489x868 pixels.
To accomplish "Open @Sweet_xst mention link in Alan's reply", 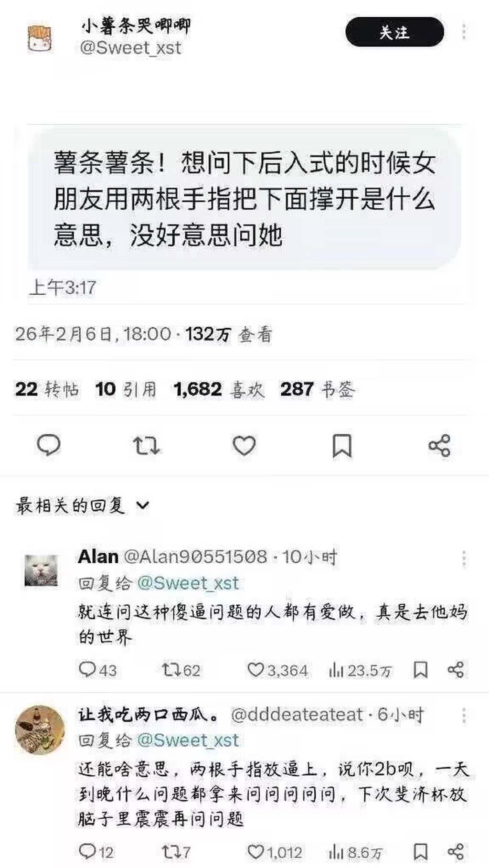I will pyautogui.click(x=188, y=583).
